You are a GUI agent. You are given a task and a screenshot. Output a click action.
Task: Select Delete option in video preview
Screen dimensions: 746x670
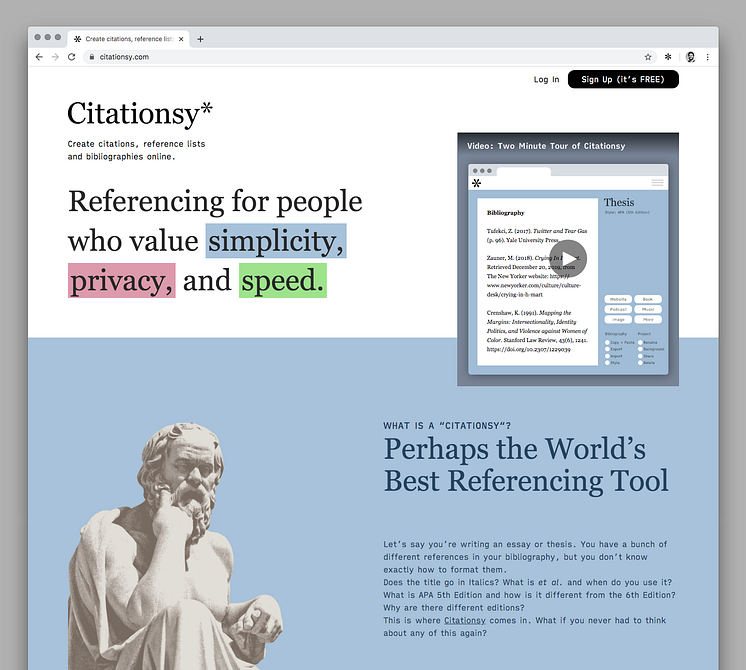point(647,363)
